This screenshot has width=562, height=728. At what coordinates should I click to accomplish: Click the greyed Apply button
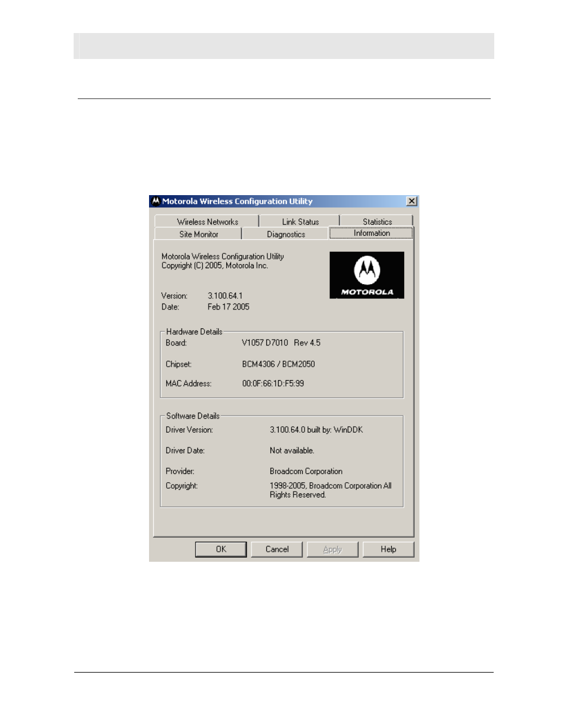click(332, 549)
